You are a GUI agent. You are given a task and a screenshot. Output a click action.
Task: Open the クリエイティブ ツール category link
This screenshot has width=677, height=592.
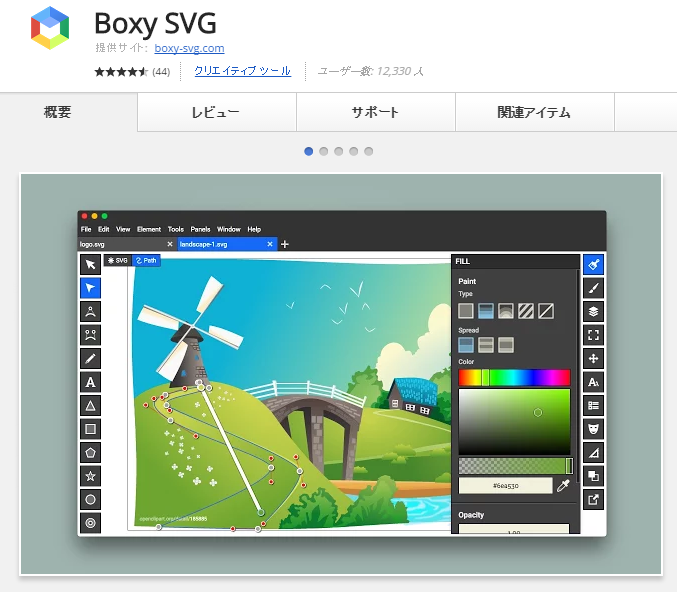click(x=243, y=71)
